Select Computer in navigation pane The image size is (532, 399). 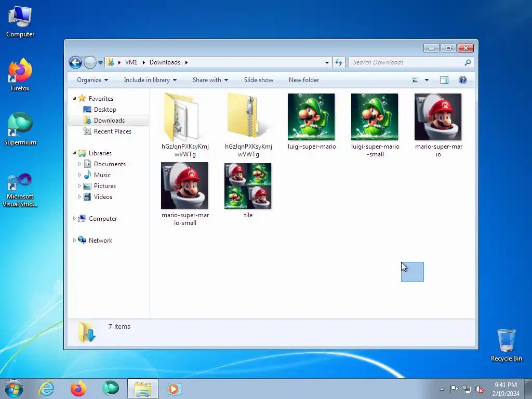tap(103, 219)
